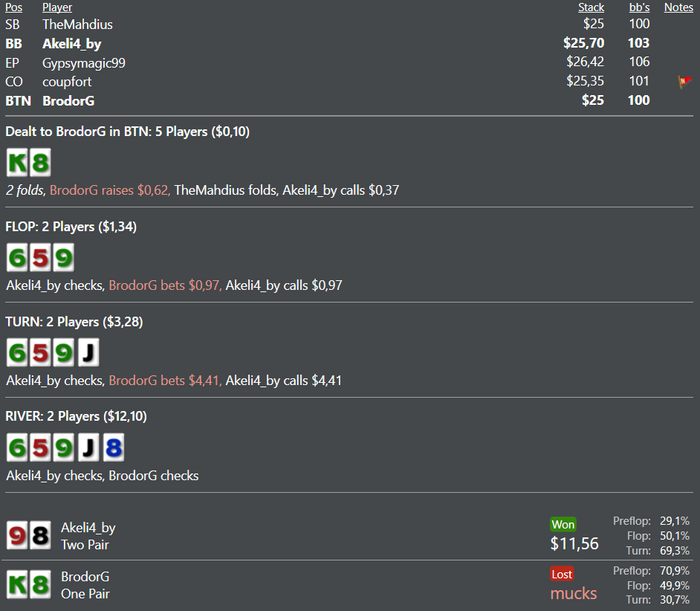Viewport: 700px width, 611px height.
Task: Select the Gypsymagic99 player row
Action: pos(349,62)
